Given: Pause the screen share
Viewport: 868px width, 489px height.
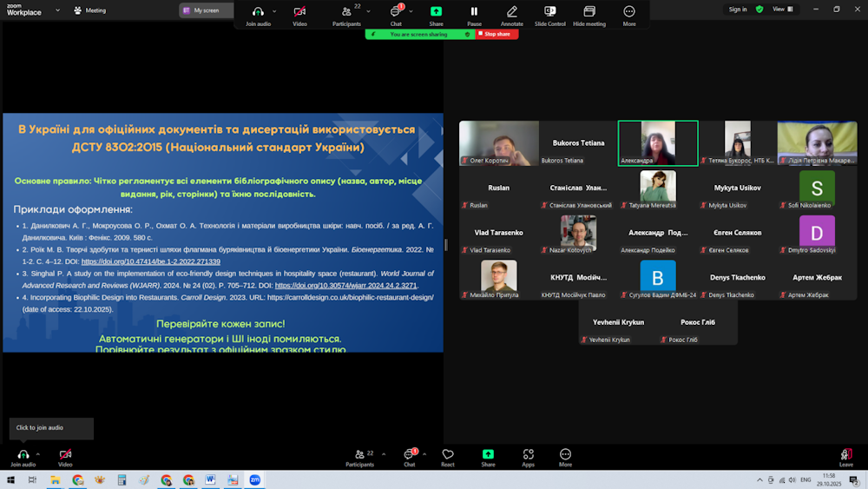Looking at the screenshot, I should [474, 15].
